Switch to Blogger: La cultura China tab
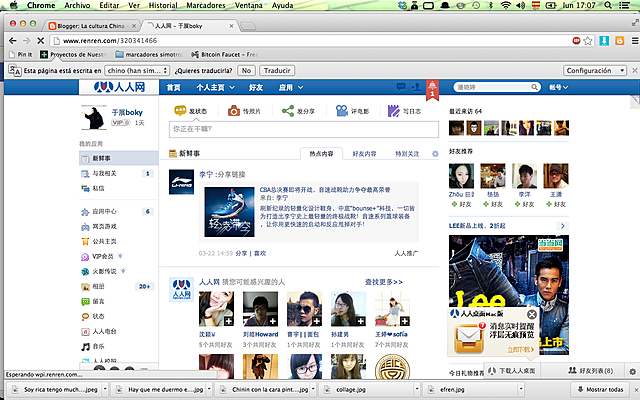640x400 pixels. coord(91,26)
